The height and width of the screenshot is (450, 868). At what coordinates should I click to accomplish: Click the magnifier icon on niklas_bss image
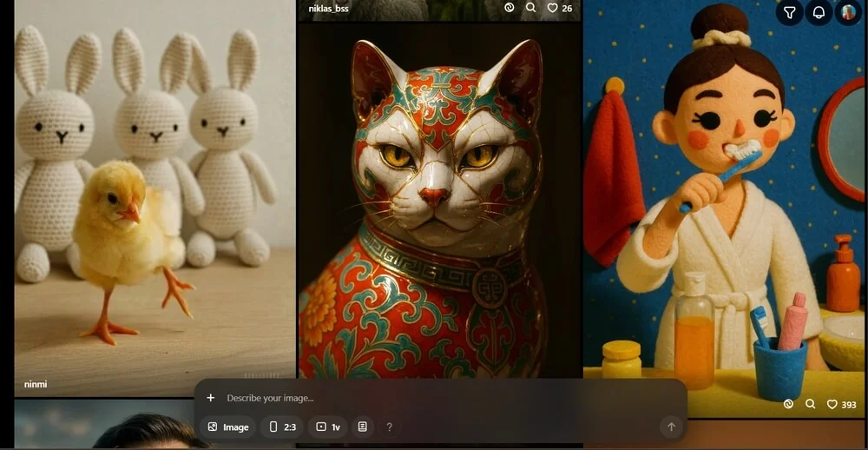pyautogui.click(x=531, y=8)
